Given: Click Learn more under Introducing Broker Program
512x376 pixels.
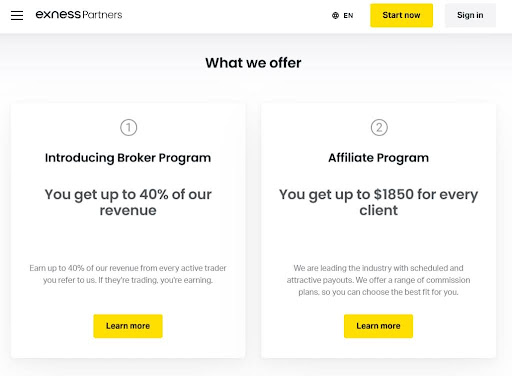Looking at the screenshot, I should coord(128,326).
